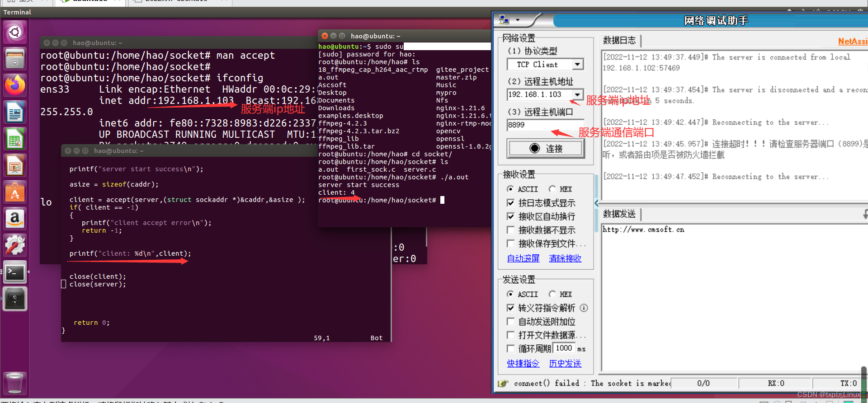Open the Ubuntu Dash search launcher
The height and width of the screenshot is (403, 868).
pos(15,32)
